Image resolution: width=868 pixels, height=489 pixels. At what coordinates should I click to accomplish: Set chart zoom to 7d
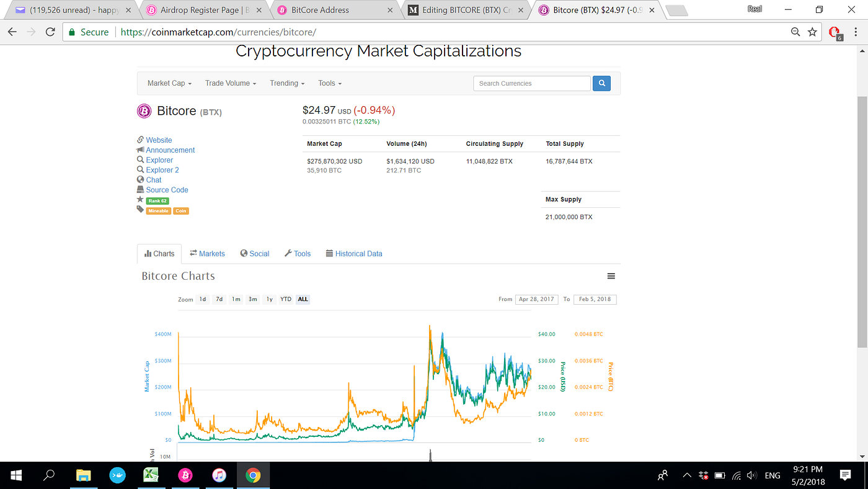click(219, 299)
